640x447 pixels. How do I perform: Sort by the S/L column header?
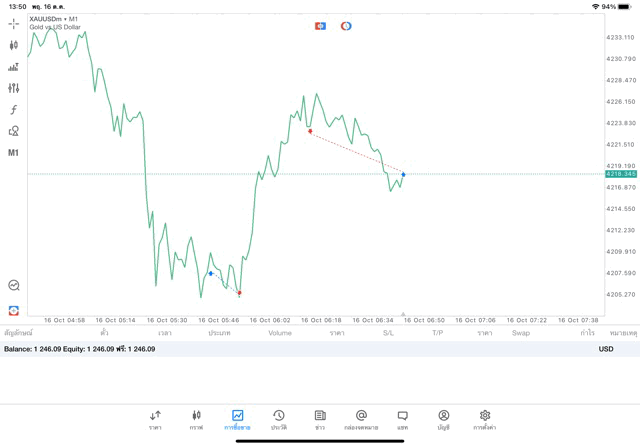pyautogui.click(x=388, y=333)
